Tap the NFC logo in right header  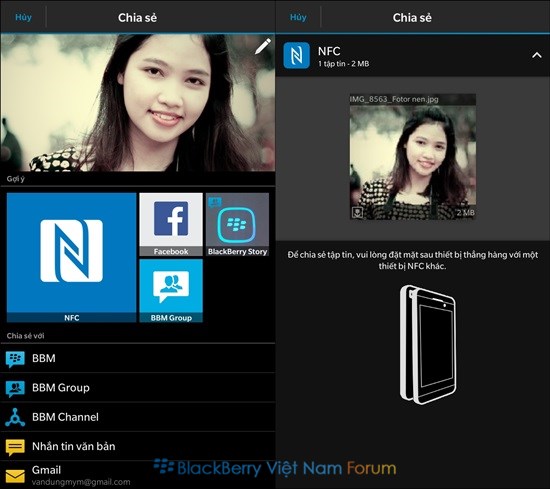tap(296, 55)
